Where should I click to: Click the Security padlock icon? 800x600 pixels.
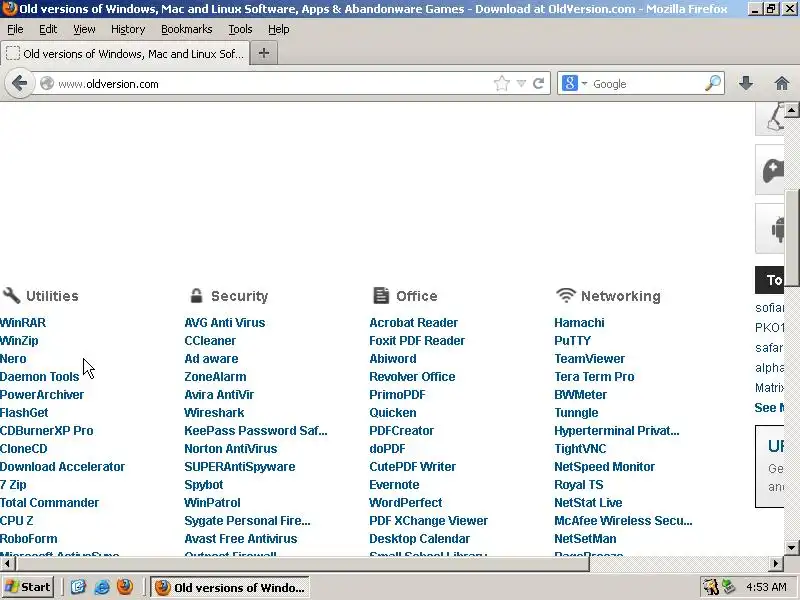(196, 295)
